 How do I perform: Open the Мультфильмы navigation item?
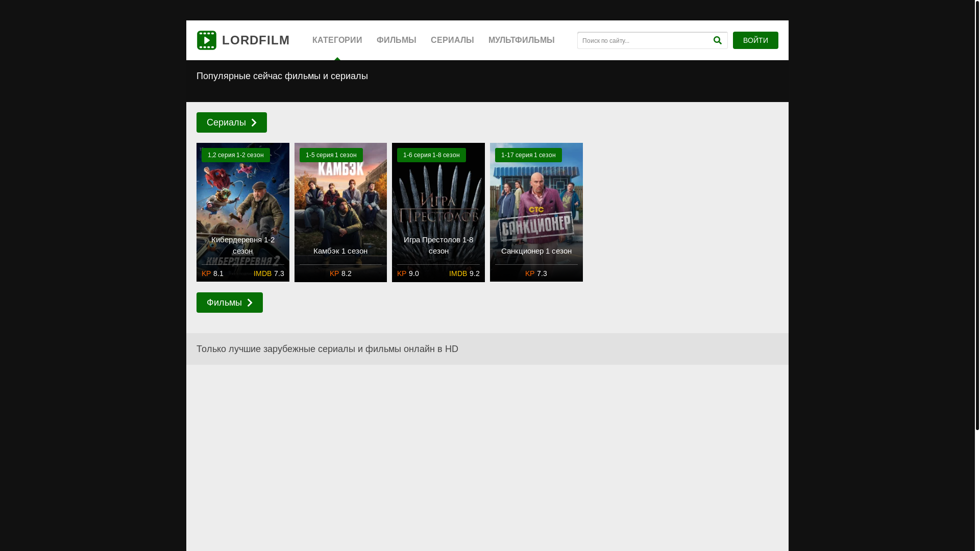click(521, 40)
